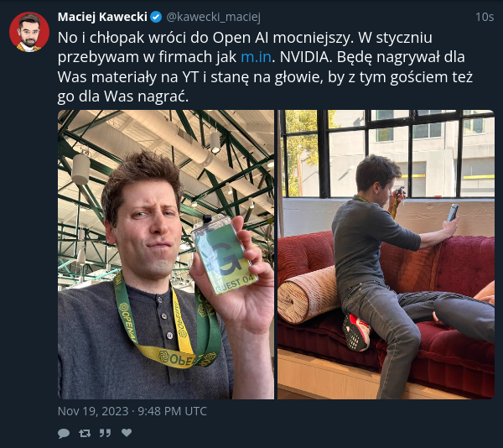Click the Maciej Kawecki display name

click(x=102, y=17)
